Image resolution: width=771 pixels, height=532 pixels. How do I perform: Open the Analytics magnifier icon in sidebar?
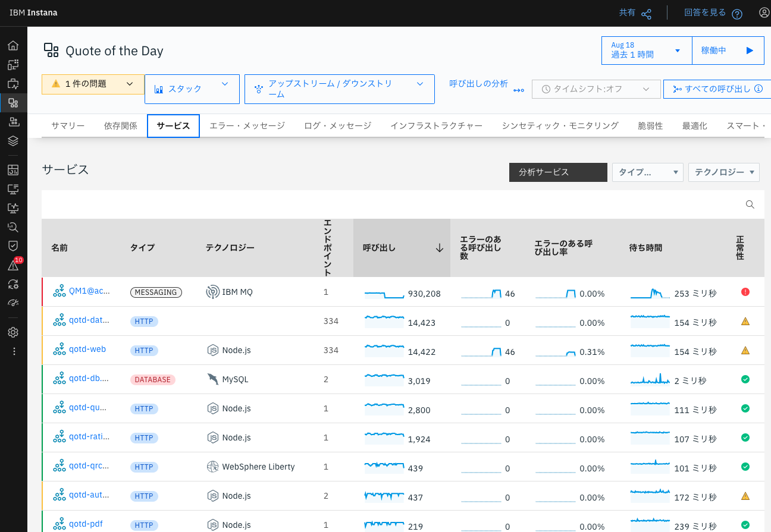click(x=13, y=227)
